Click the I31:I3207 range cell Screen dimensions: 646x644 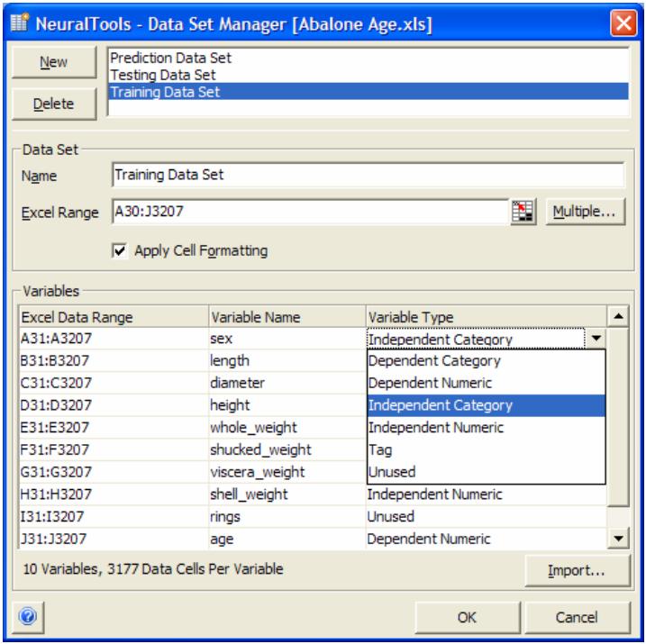pyautogui.click(x=114, y=517)
